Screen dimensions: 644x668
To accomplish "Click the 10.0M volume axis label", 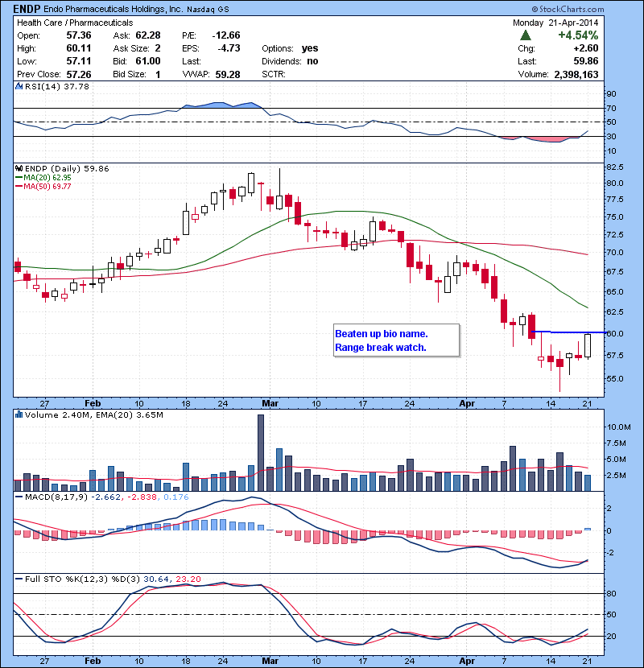I will point(618,427).
